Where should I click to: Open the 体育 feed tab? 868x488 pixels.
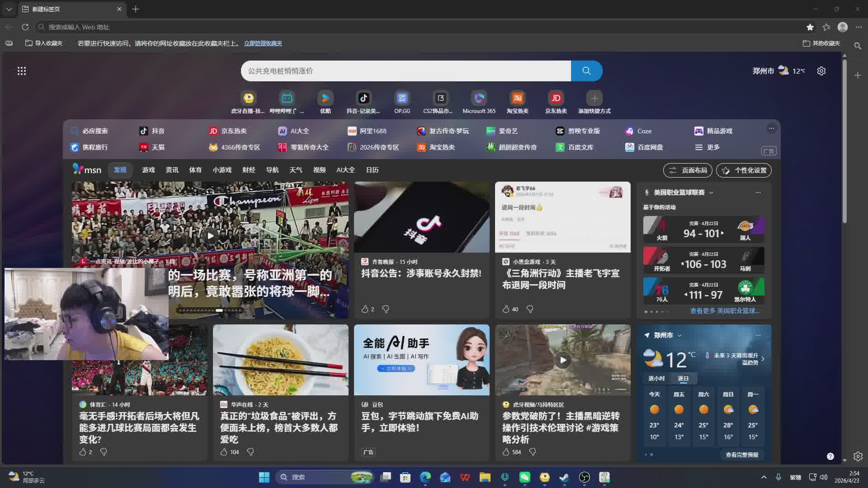tap(195, 170)
